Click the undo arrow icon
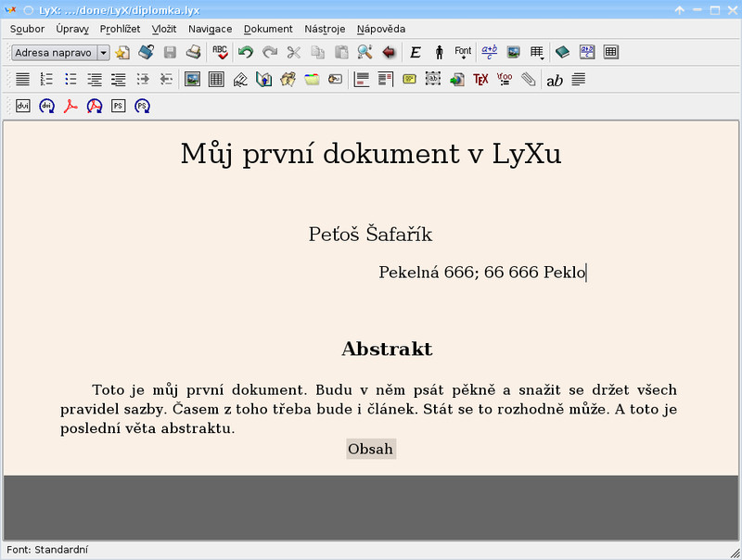 [x=246, y=52]
